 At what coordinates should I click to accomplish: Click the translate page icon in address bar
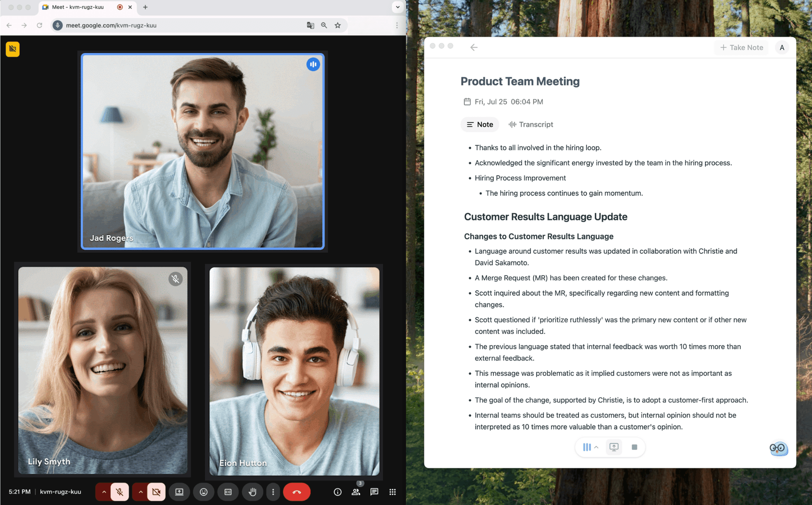[x=310, y=25]
